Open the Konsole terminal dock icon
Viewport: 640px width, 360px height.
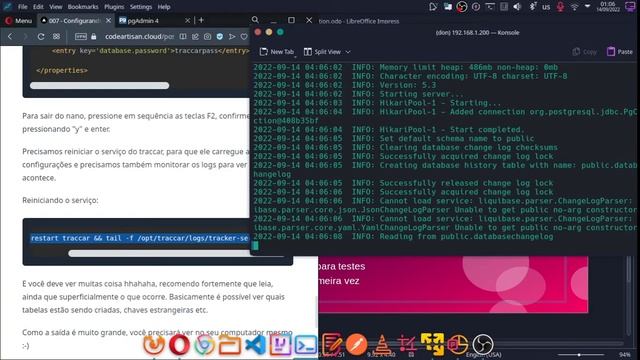306,345
